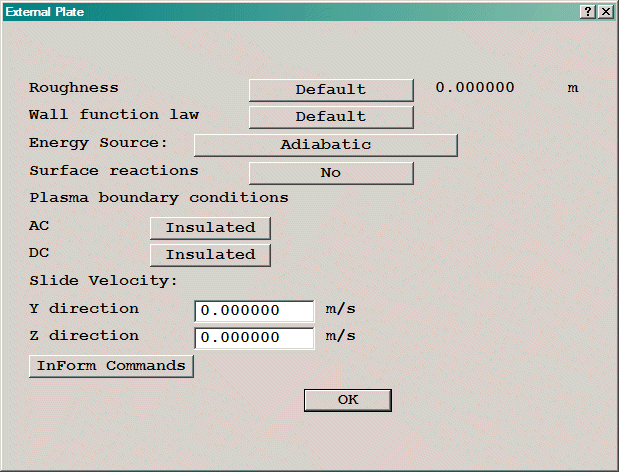
Task: Switch the AC Insulated plasma boundary condition
Action: tap(210, 228)
